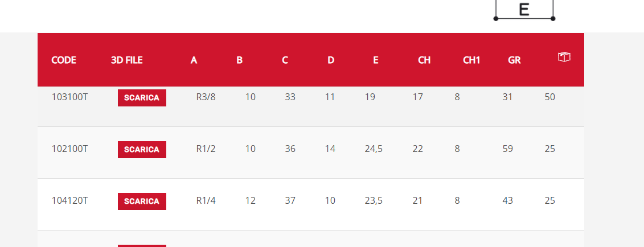The image size is (644, 247).
Task: Select weight value 59 in GR column
Action: (508, 149)
